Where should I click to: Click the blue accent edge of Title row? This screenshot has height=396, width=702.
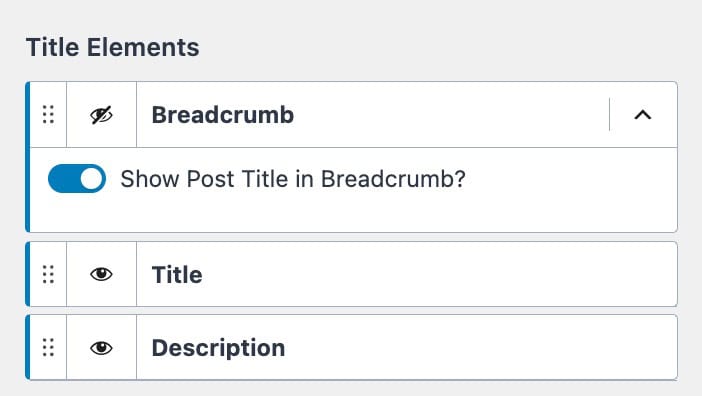tap(28, 274)
